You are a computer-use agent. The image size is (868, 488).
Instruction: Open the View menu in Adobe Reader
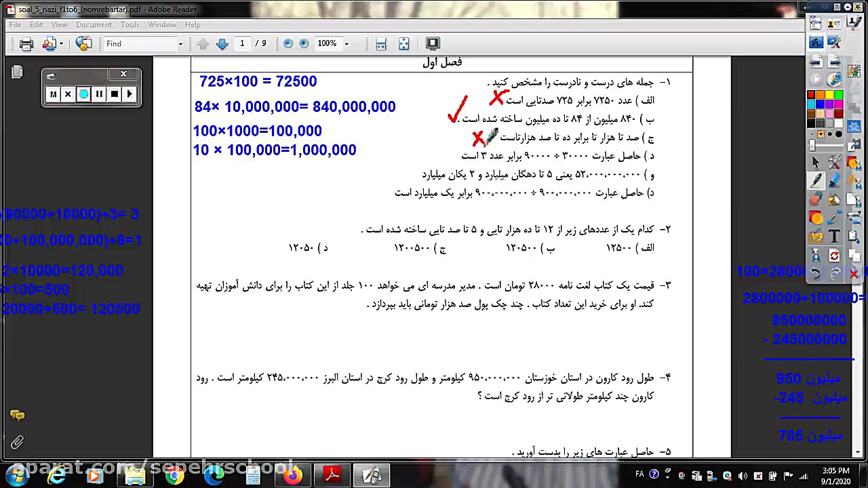pyautogui.click(x=60, y=24)
